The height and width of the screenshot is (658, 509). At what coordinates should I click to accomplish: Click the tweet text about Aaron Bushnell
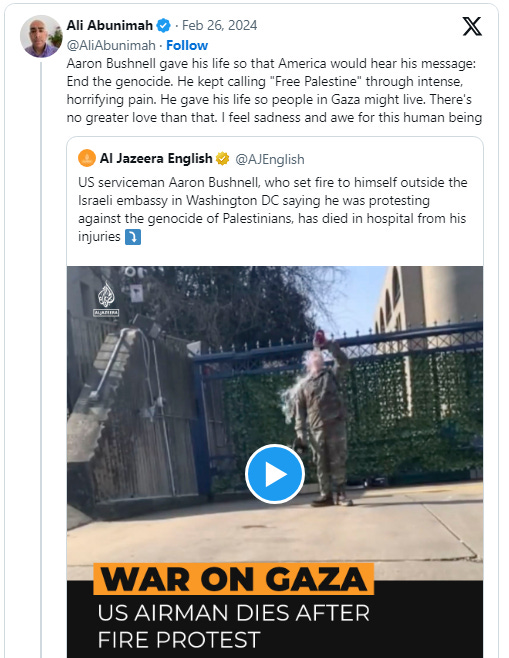[x=274, y=91]
